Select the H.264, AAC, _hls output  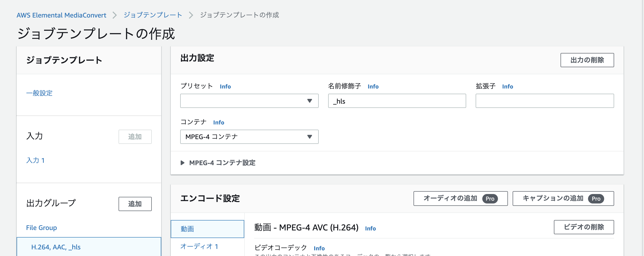(x=55, y=247)
